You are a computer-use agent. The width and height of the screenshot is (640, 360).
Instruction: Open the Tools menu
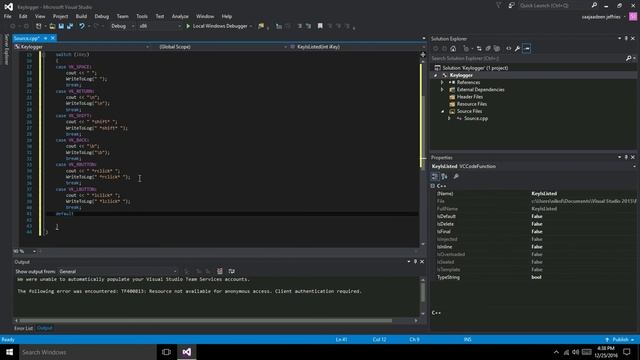point(142,16)
